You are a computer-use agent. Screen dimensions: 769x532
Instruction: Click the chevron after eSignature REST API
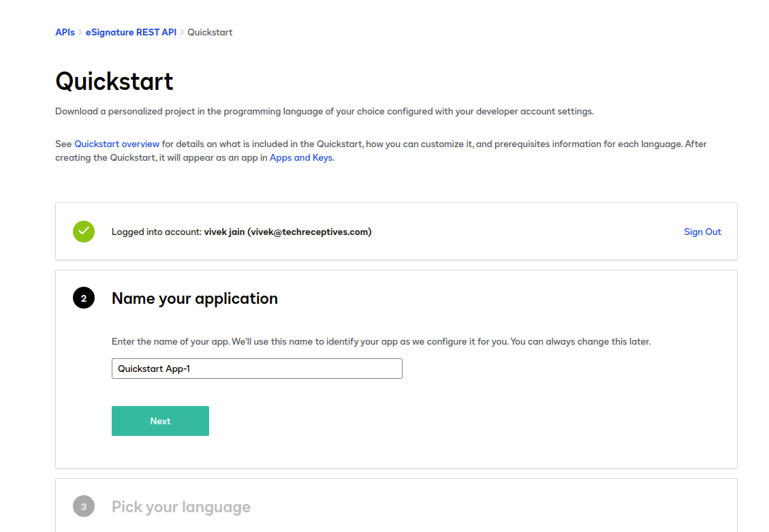pyautogui.click(x=181, y=33)
